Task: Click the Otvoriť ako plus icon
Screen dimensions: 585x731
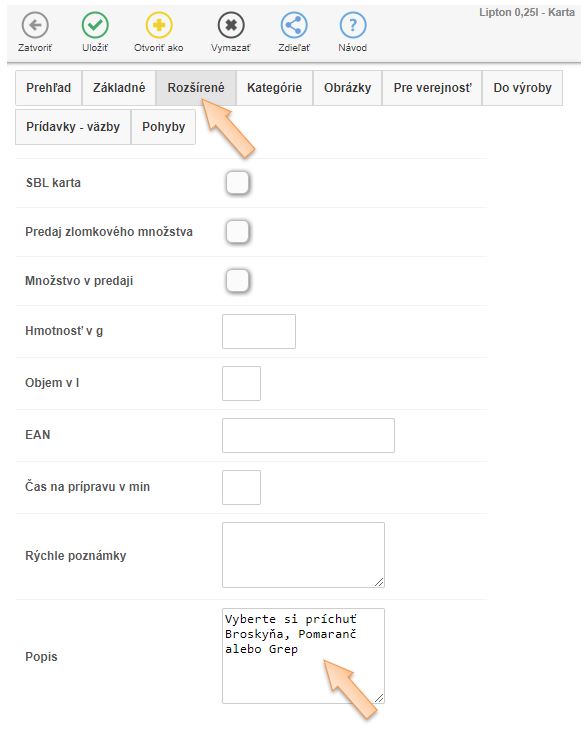Action: (159, 25)
